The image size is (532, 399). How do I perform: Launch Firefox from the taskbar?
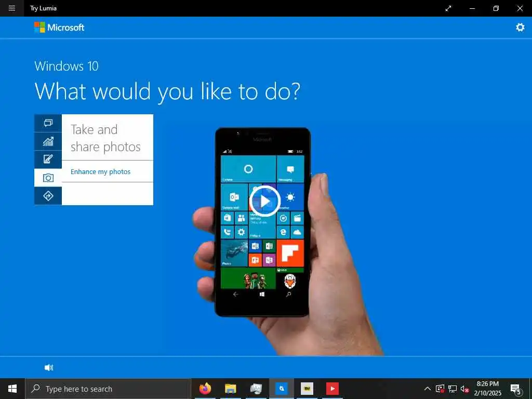205,389
